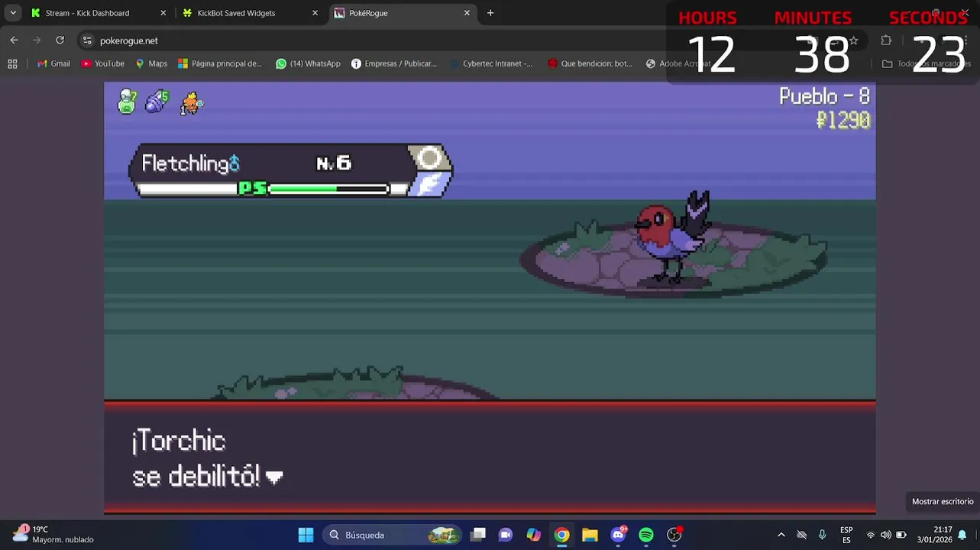Open File Explorer on the taskbar
980x550 pixels.
[x=590, y=535]
